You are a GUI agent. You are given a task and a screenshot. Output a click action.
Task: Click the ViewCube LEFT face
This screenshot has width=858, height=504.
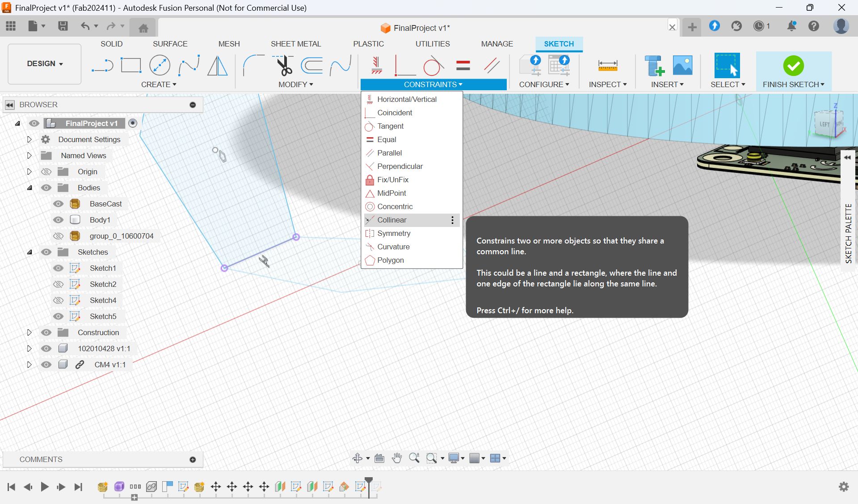pyautogui.click(x=824, y=124)
